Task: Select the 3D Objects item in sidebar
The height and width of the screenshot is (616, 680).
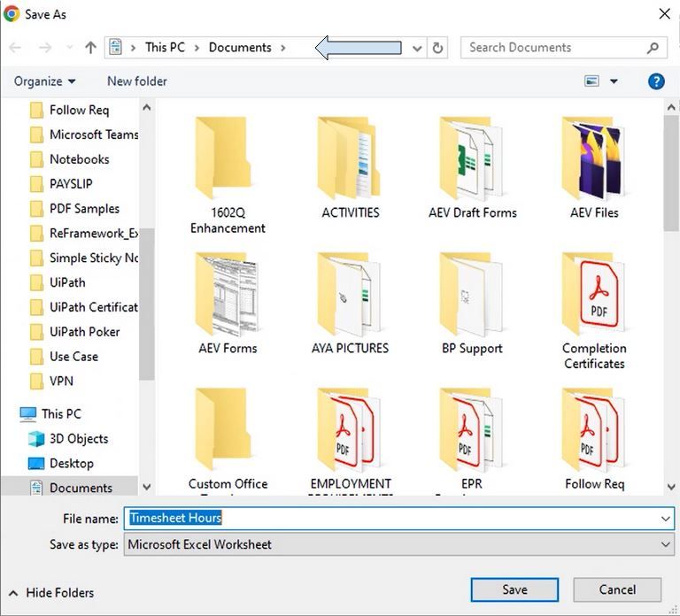Action: (78, 439)
